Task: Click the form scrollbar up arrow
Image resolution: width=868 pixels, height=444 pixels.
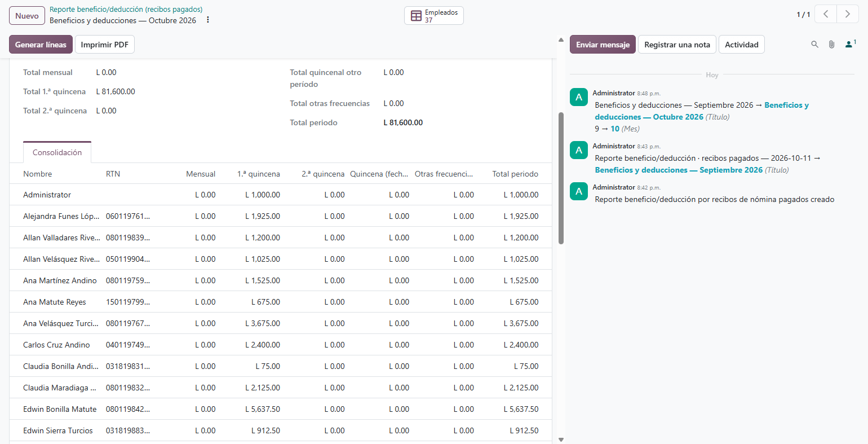Action: tap(561, 40)
